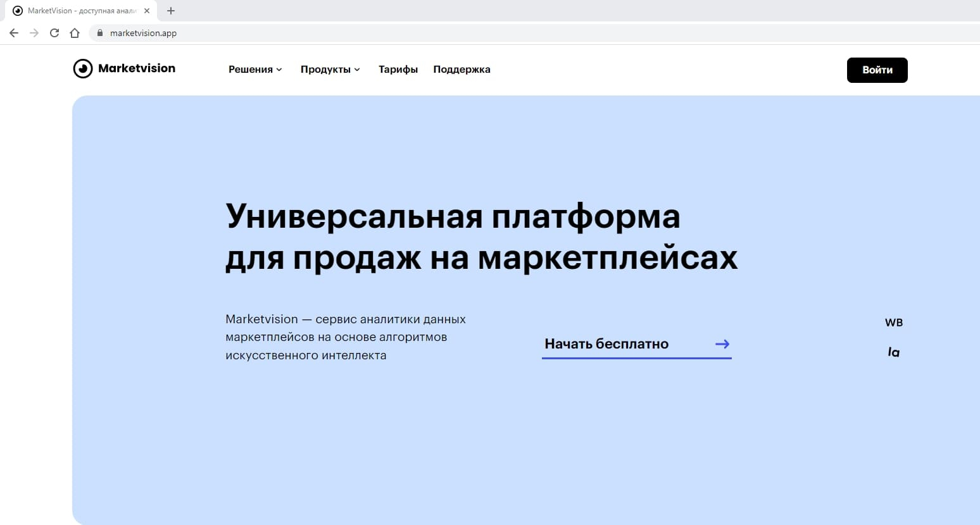Open a new tab with the plus icon

pyautogui.click(x=171, y=11)
